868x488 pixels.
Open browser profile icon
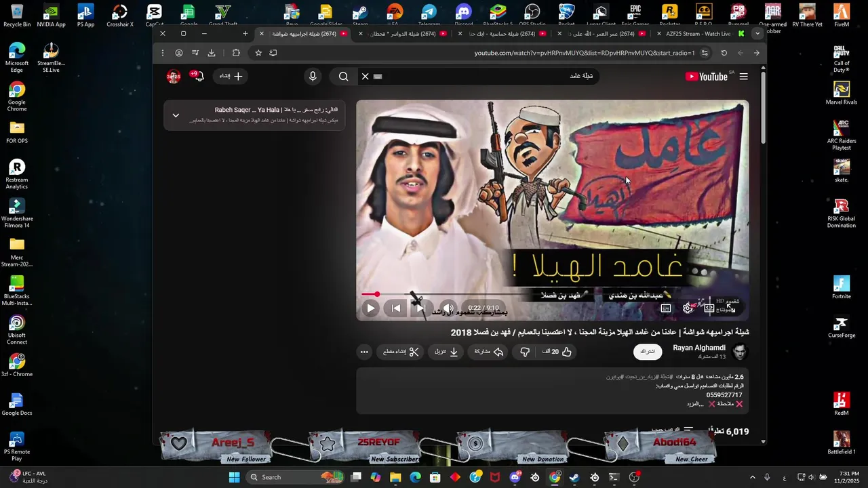click(x=179, y=53)
